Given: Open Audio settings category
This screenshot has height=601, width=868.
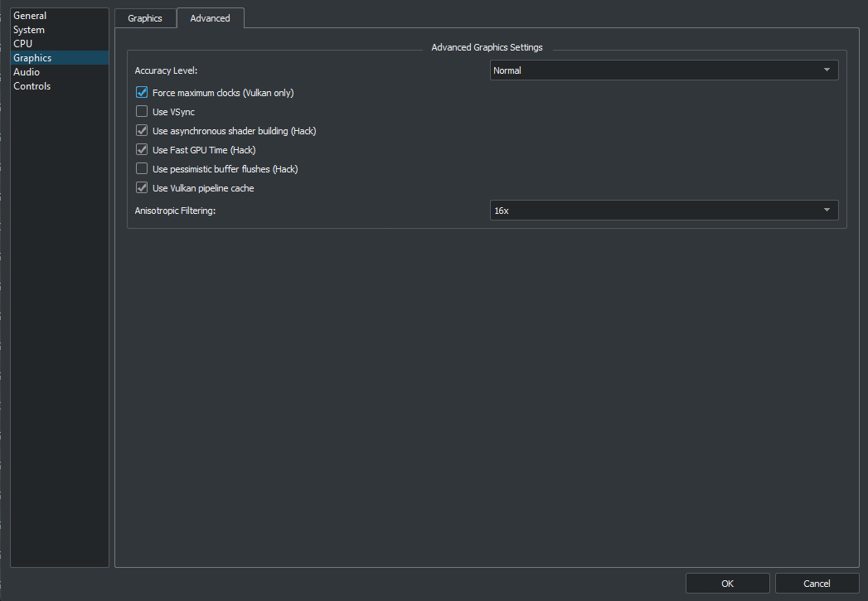Looking at the screenshot, I should pyautogui.click(x=27, y=72).
